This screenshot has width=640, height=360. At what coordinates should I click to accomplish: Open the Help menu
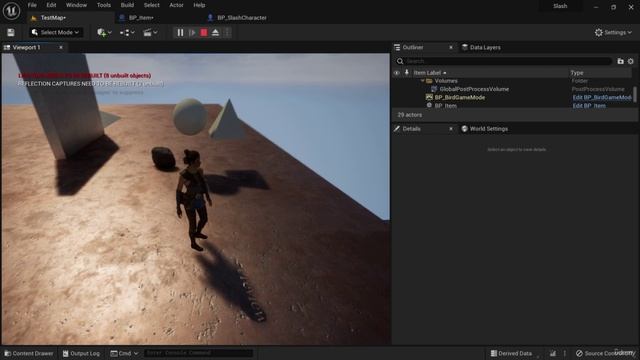pyautogui.click(x=199, y=5)
